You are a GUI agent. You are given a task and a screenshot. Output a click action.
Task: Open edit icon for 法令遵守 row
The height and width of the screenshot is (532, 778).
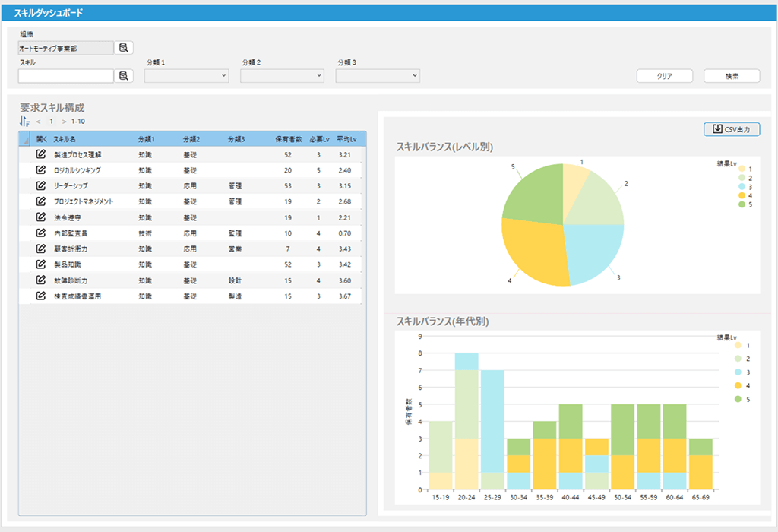41,217
